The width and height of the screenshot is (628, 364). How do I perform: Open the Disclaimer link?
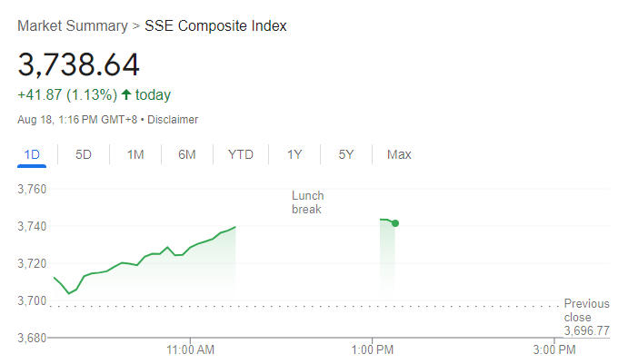[x=172, y=120]
